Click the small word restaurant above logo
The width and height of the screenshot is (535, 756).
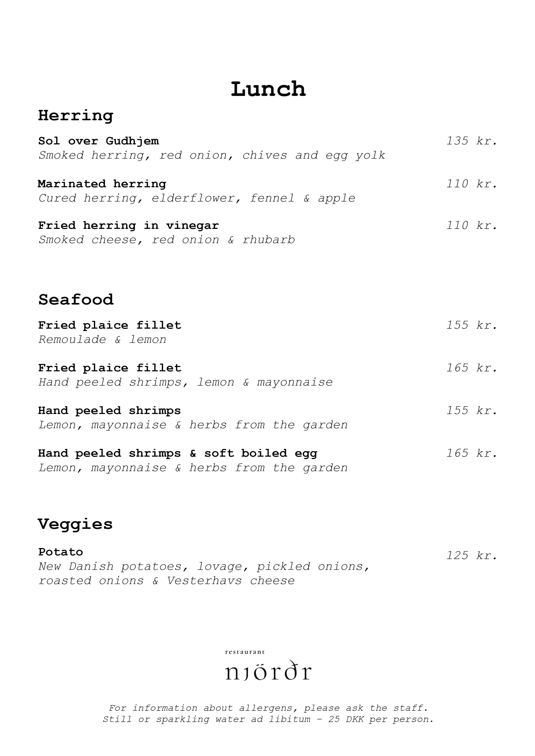[x=245, y=652]
